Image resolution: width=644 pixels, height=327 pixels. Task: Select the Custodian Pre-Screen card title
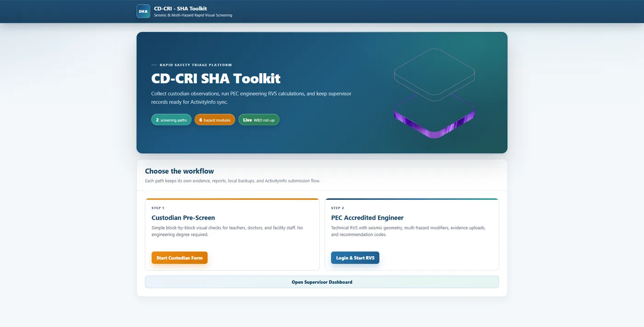183,218
